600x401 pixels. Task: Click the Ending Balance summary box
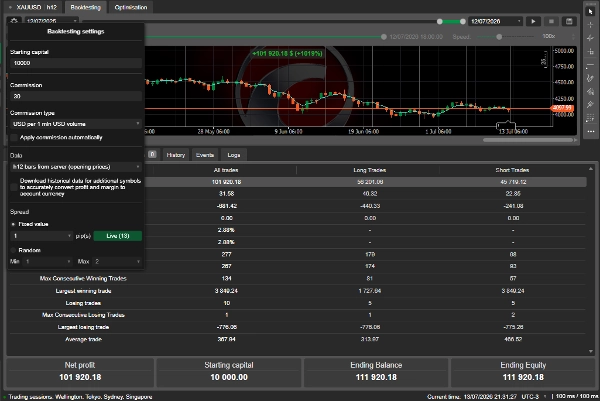(x=376, y=372)
